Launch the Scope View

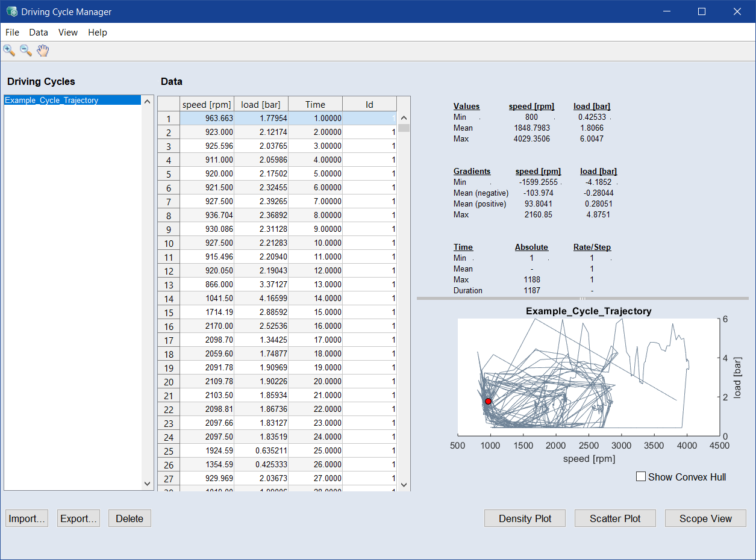tap(705, 518)
